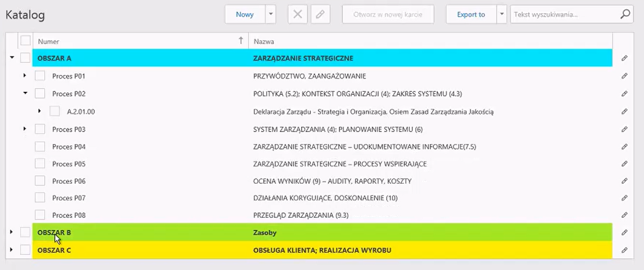This screenshot has width=644, height=270.
Task: Focus the Tekst wyszukiwania search field
Action: [565, 15]
